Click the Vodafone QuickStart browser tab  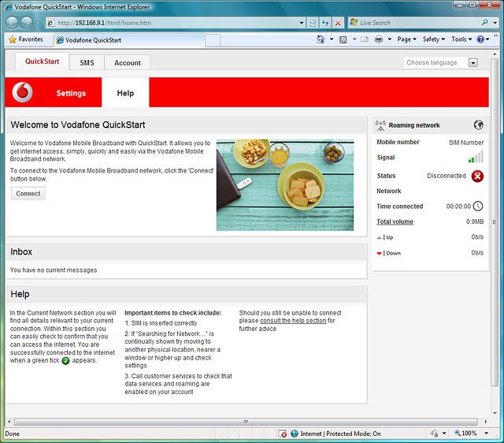[129, 40]
